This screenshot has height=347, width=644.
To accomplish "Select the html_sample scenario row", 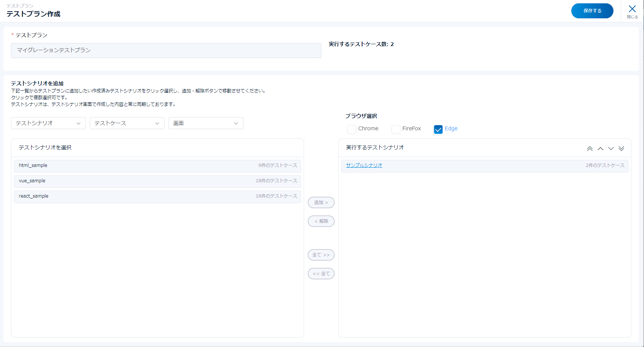I will [157, 166].
